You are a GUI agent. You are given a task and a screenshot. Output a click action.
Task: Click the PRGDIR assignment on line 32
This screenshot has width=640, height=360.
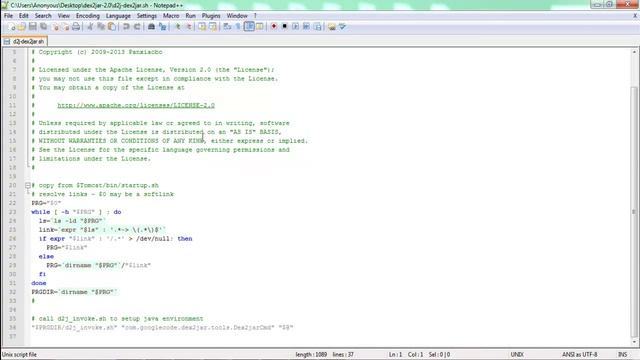tap(74, 292)
